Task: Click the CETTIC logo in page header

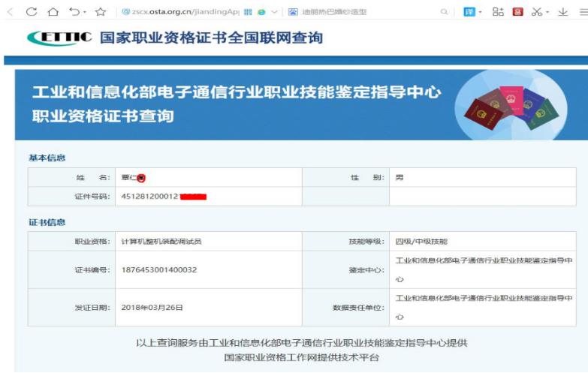Action: [59, 38]
